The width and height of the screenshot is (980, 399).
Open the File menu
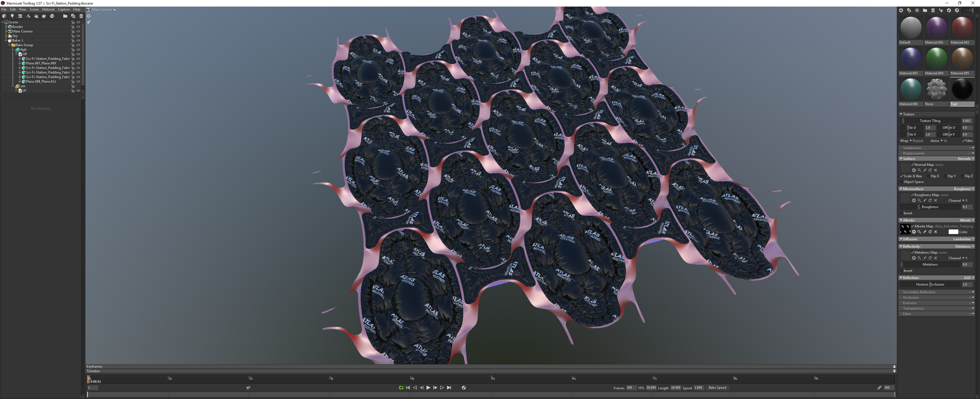click(4, 9)
